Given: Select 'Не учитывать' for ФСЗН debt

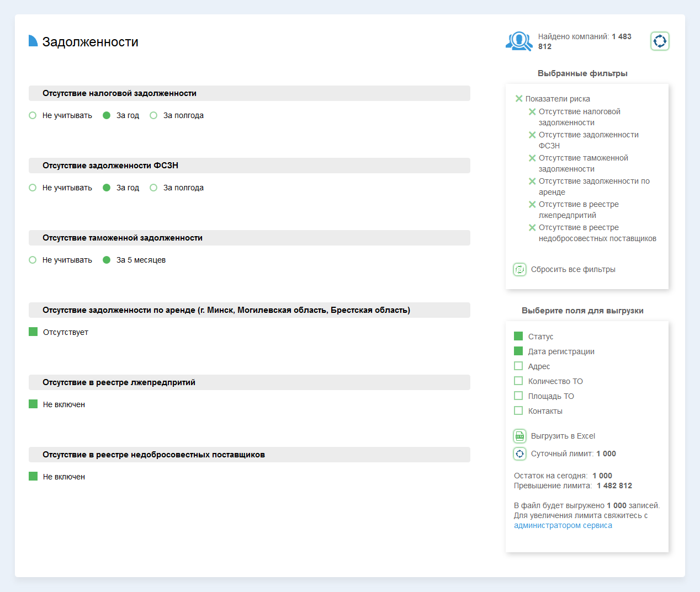Looking at the screenshot, I should point(33,188).
